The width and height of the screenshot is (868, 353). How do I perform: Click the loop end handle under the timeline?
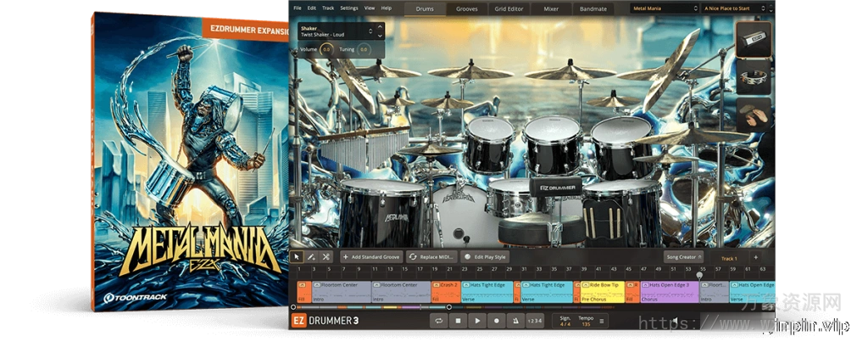(449, 307)
